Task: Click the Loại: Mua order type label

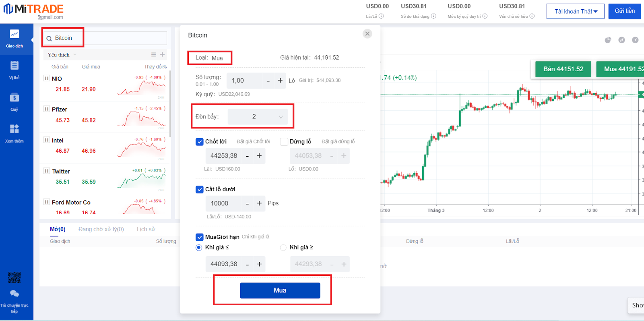Action: coord(209,58)
